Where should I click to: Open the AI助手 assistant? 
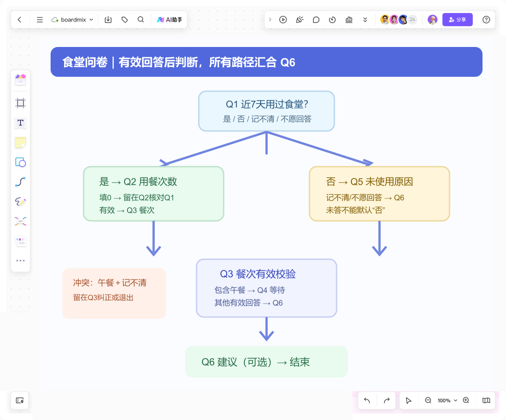pyautogui.click(x=169, y=20)
